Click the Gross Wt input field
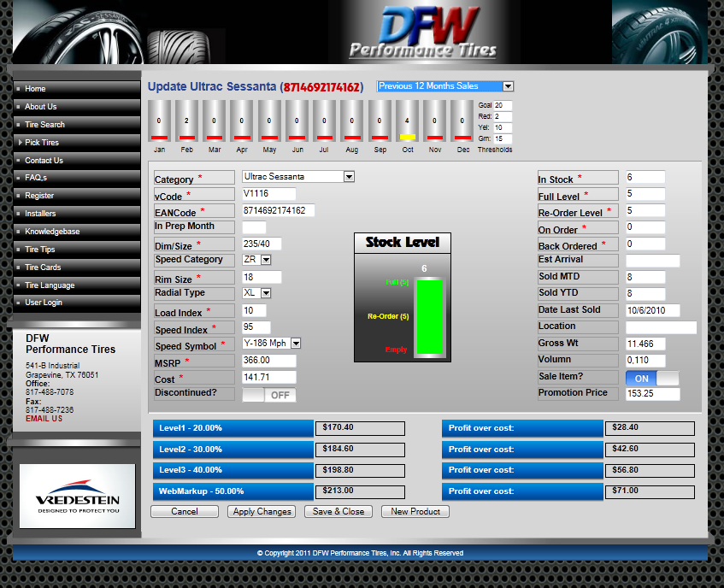Image resolution: width=724 pixels, height=588 pixels. (x=645, y=344)
